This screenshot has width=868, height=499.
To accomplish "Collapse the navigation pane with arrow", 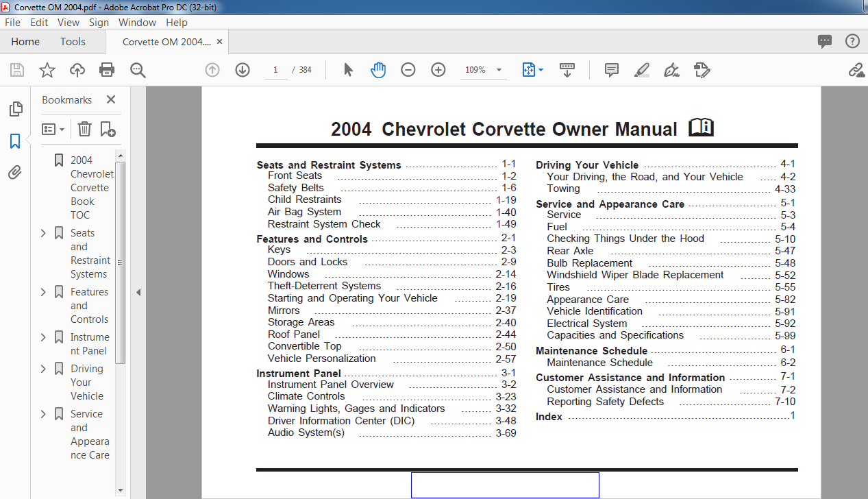I will pos(138,292).
